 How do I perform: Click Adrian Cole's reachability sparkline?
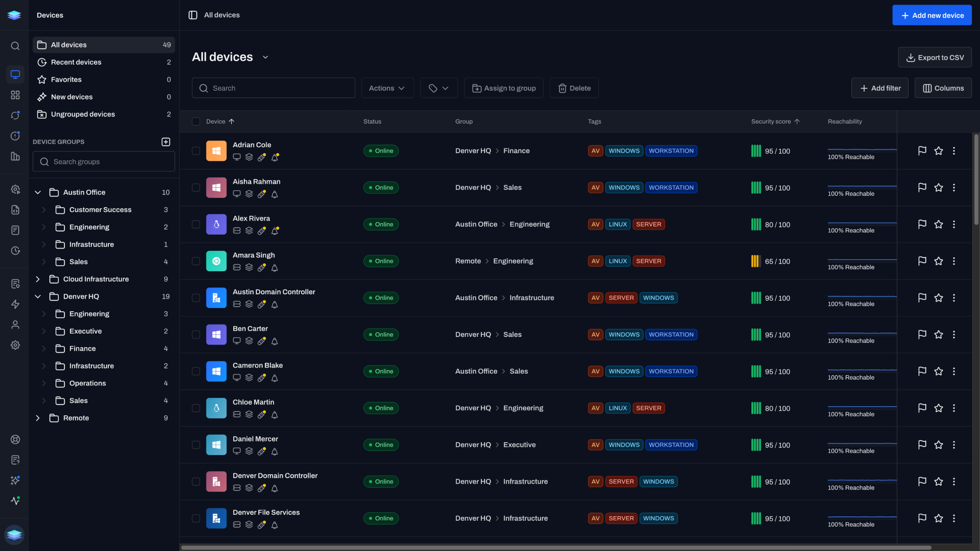click(x=862, y=149)
